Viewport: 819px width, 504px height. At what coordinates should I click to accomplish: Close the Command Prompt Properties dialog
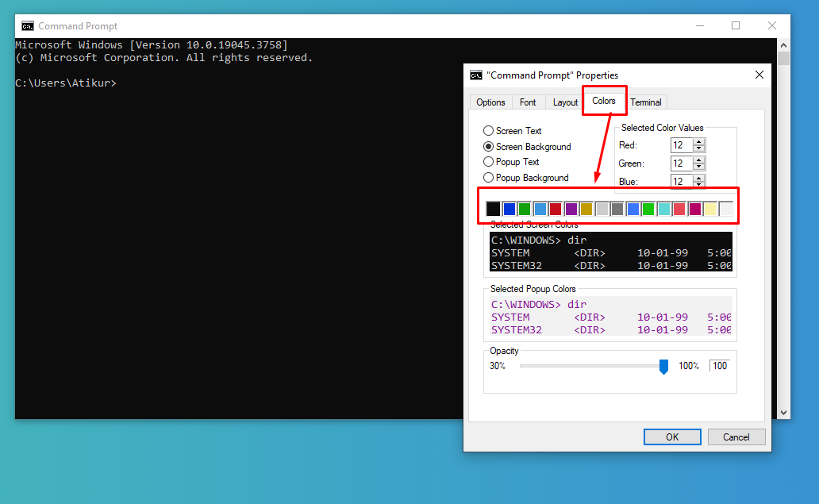click(x=759, y=75)
